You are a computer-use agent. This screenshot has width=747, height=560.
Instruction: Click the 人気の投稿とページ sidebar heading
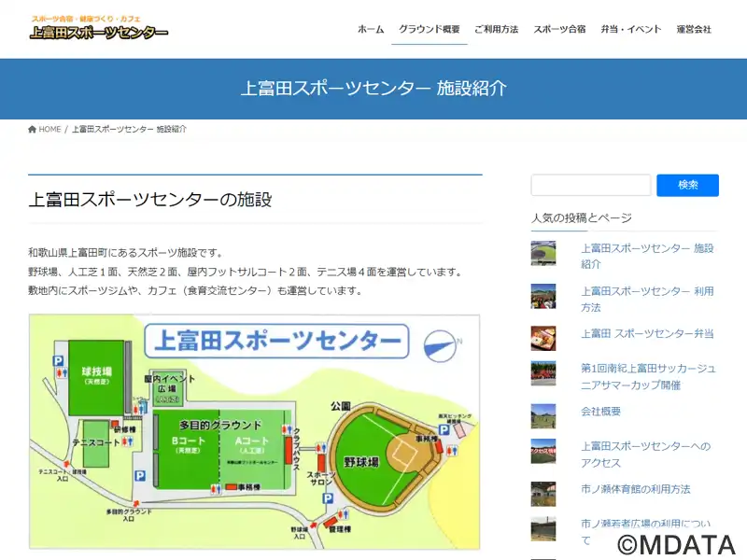point(581,218)
